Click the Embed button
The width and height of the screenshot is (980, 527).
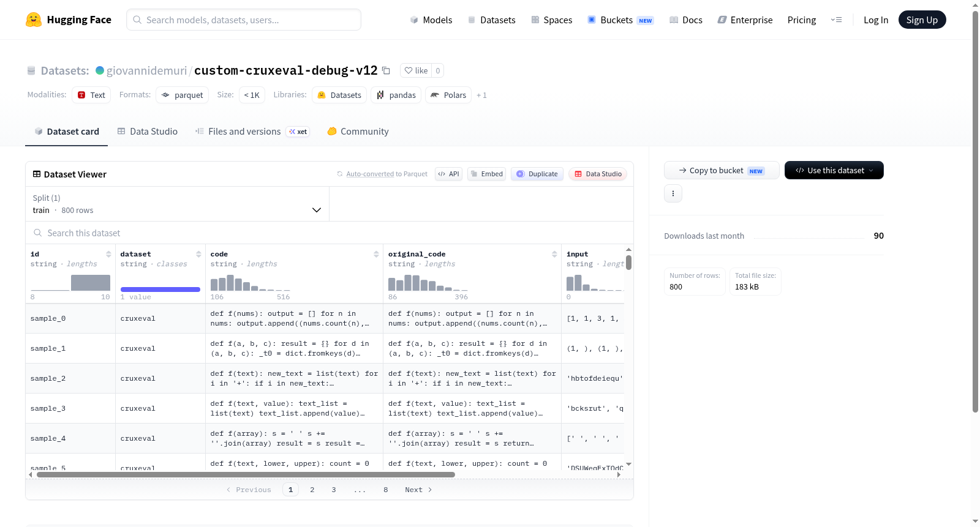(486, 174)
